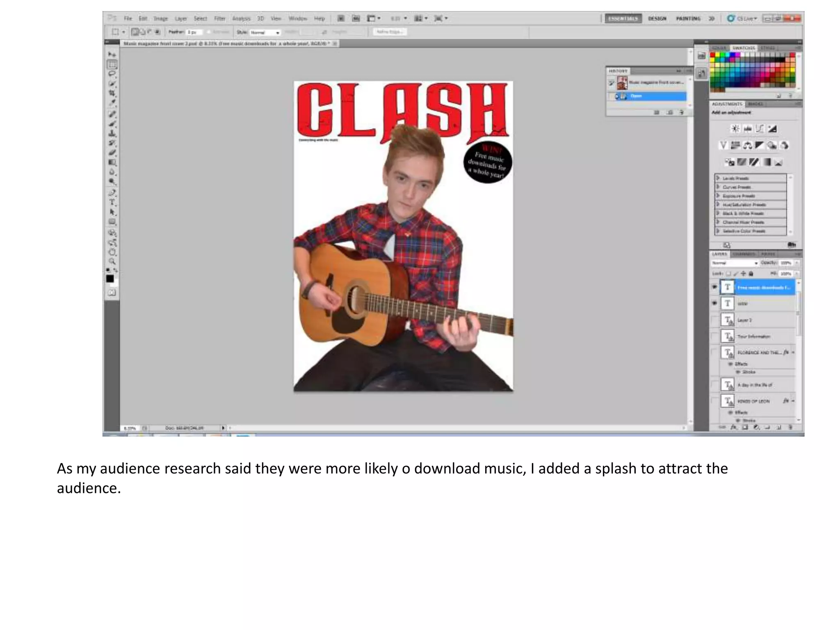Add a Black & White adjustment
840x630 pixels.
point(760,145)
